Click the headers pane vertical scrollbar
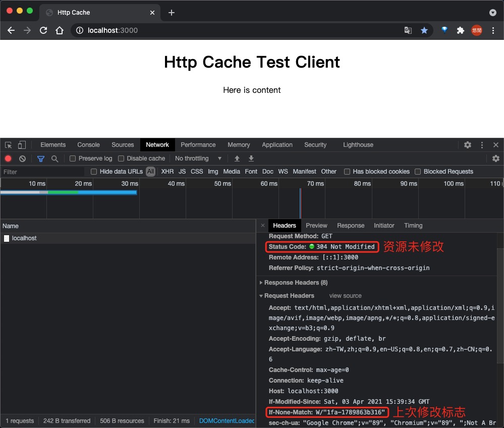 (500, 305)
